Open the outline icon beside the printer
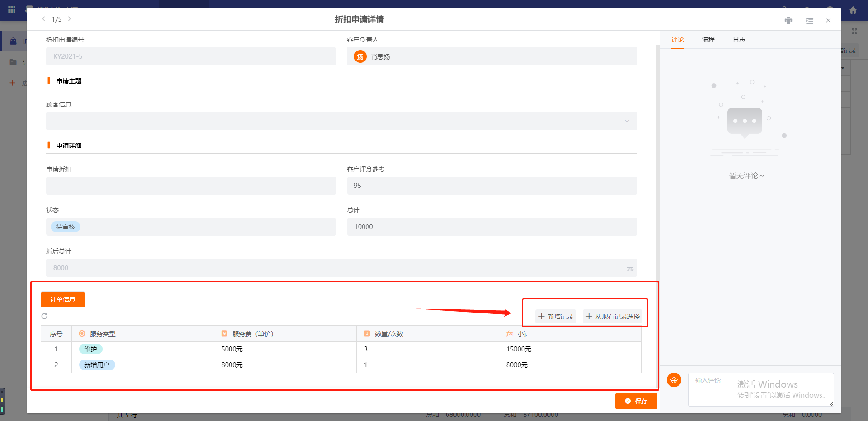This screenshot has height=421, width=868. tap(809, 21)
